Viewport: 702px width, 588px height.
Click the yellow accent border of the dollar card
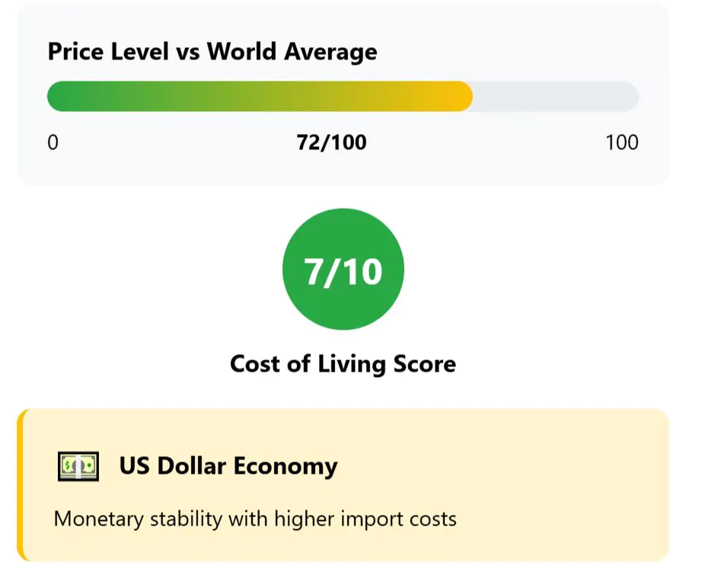point(21,485)
